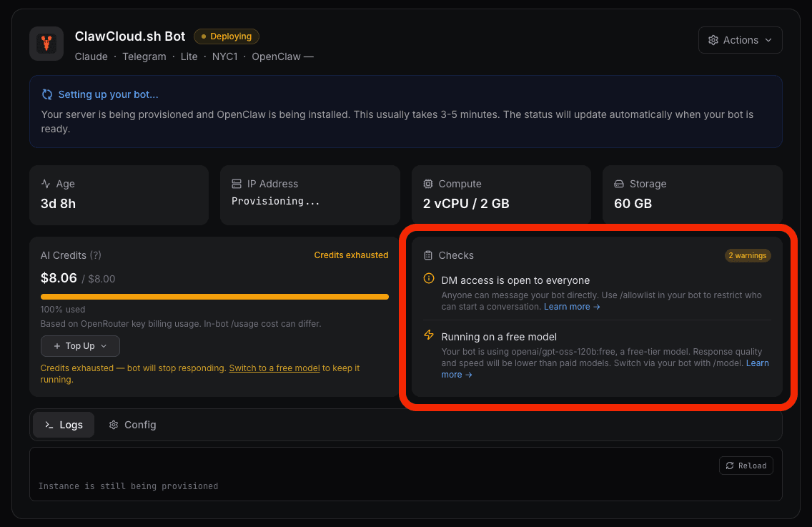Open the Actions dropdown
This screenshot has width=812, height=527.
pyautogui.click(x=740, y=40)
